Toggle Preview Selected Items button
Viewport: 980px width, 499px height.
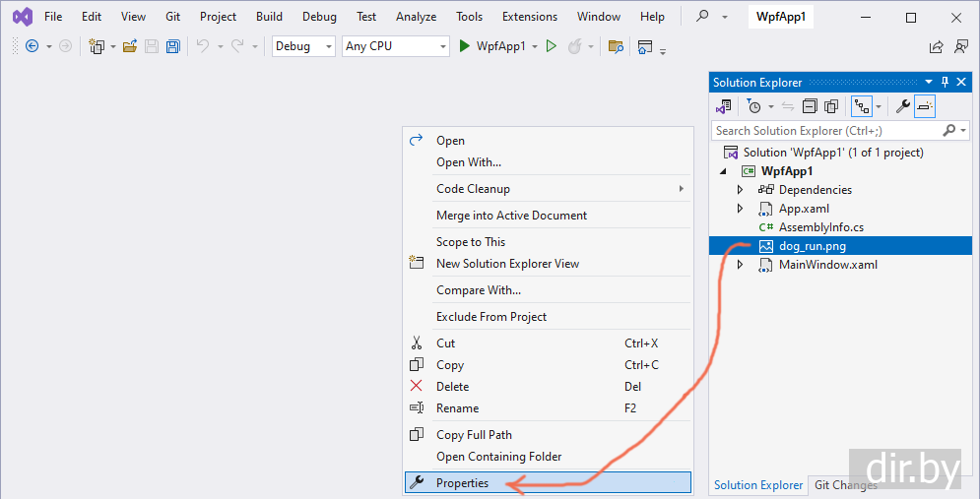[x=925, y=106]
